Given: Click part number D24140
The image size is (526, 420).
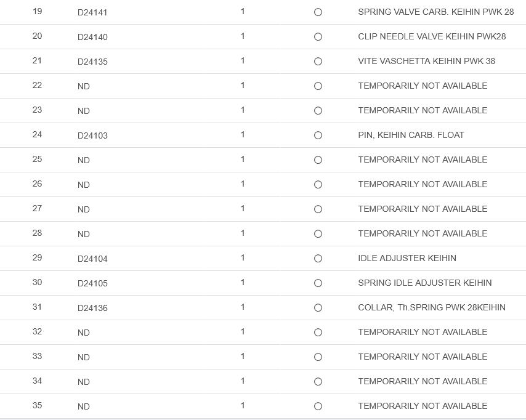Looking at the screenshot, I should point(92,37).
